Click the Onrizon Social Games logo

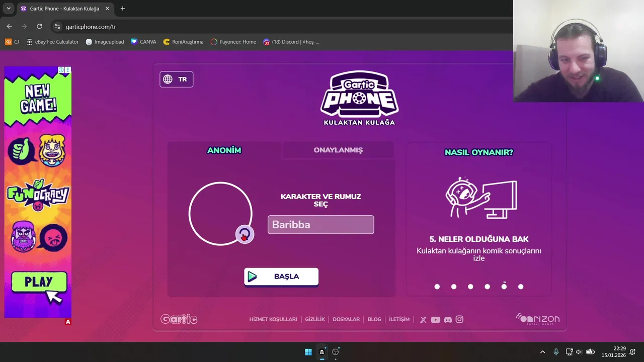click(x=537, y=319)
